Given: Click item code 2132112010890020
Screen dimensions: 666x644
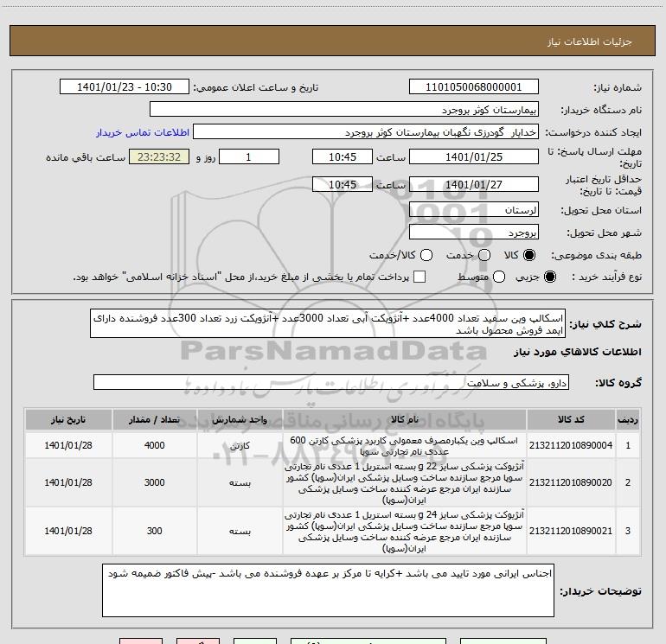Looking at the screenshot, I should [571, 482].
